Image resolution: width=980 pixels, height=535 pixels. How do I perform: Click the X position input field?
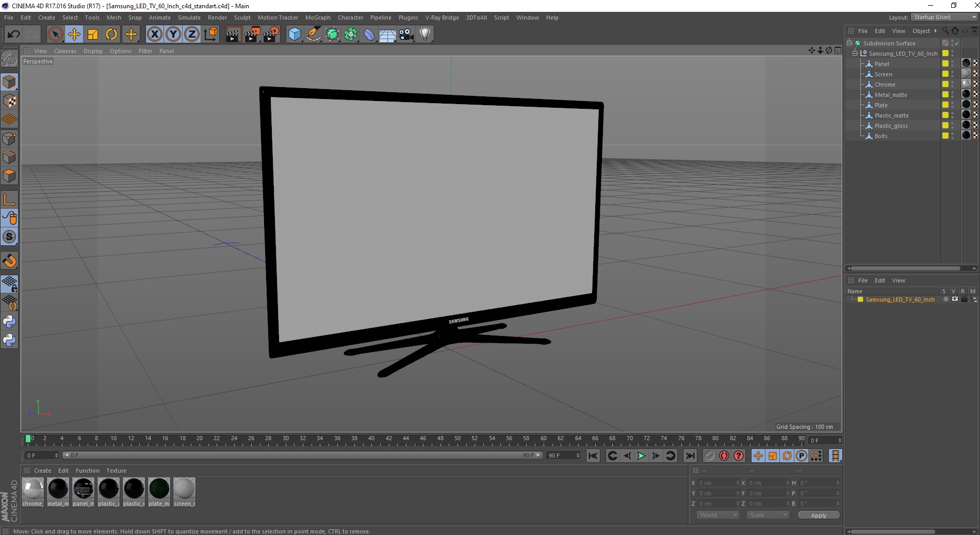(718, 483)
